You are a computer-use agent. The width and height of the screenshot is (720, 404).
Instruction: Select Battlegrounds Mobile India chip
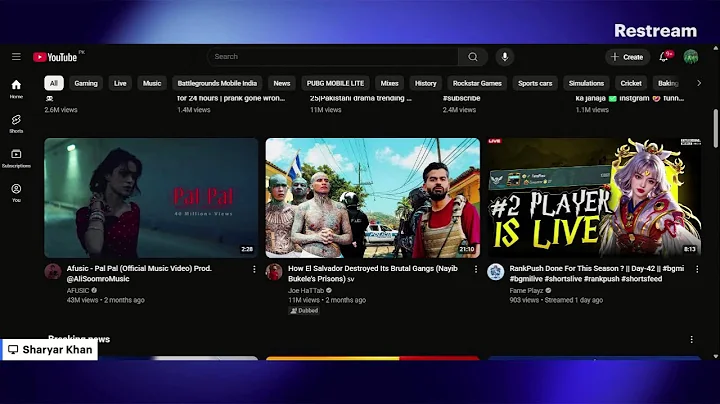(x=217, y=83)
